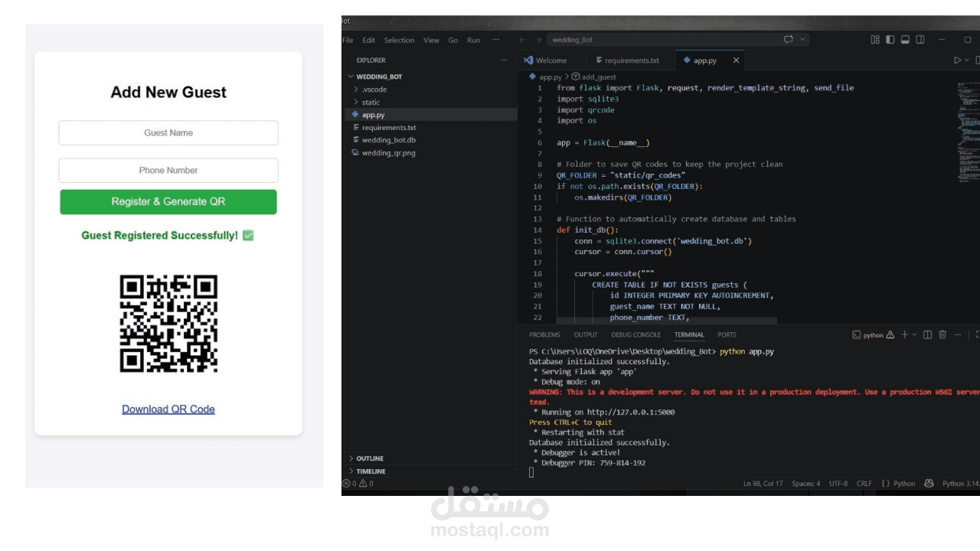Switch to the PORTS panel tab

(727, 334)
